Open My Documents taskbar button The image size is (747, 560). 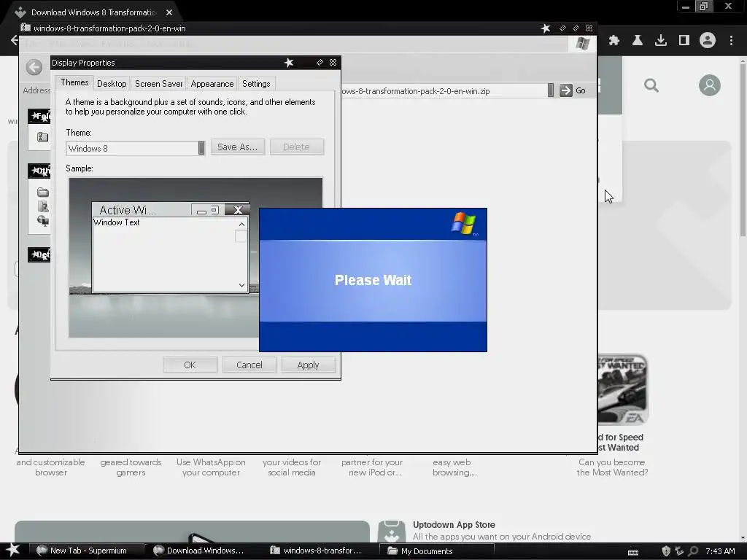tap(437, 551)
